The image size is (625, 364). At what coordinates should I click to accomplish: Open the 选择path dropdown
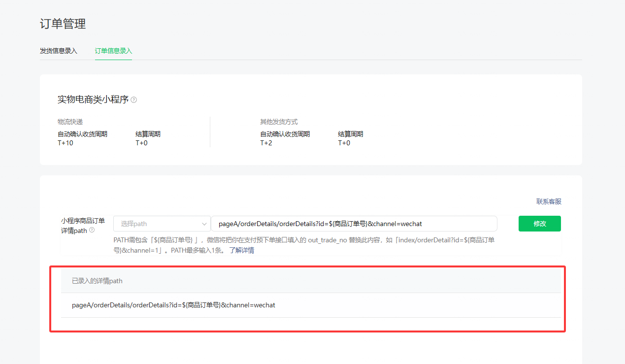[162, 224]
